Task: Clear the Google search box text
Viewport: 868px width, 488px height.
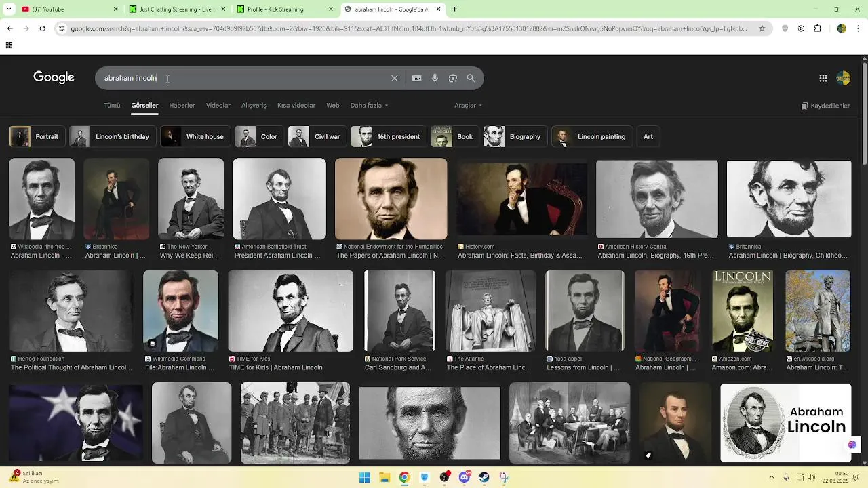Action: (394, 78)
